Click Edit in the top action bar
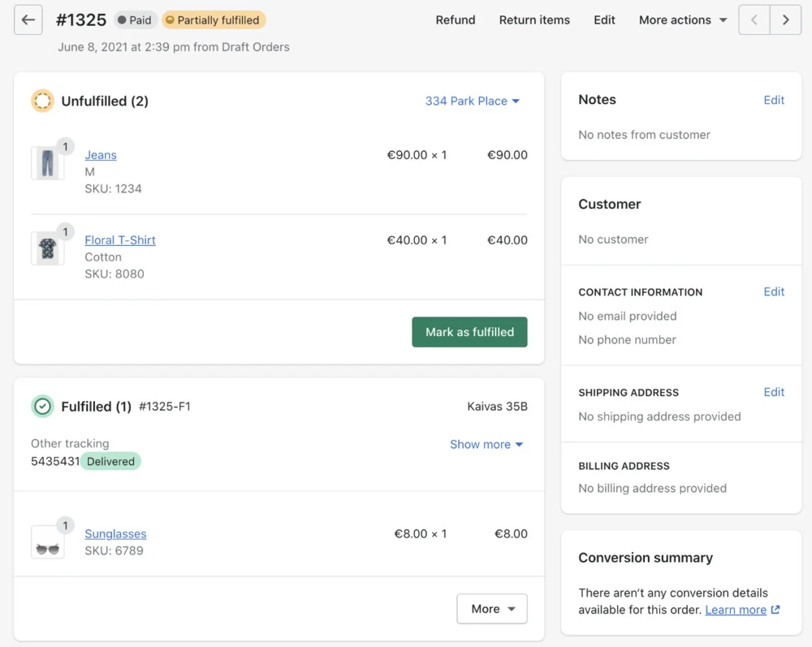Image resolution: width=812 pixels, height=647 pixels. 604,20
